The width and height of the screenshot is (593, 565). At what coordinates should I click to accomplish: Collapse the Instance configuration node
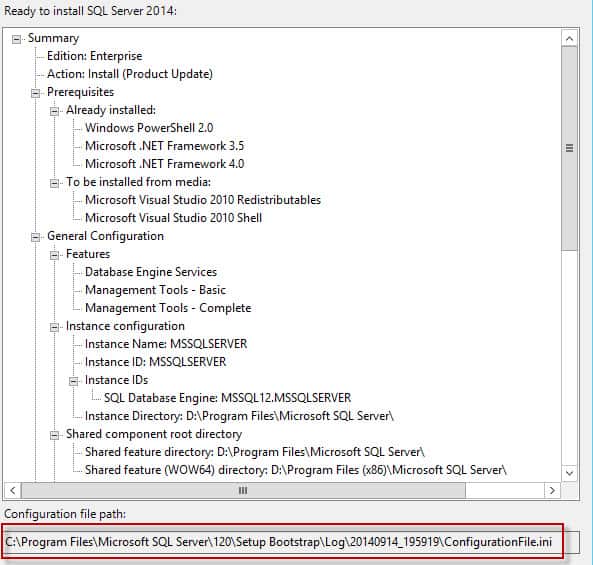54,327
